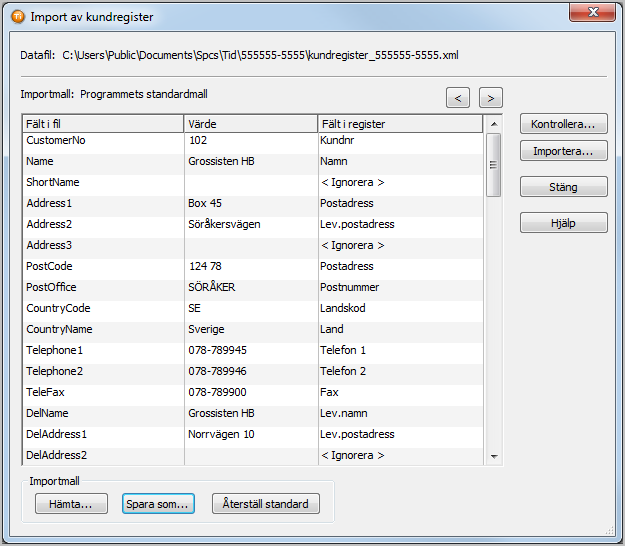Click the 'Värde' column header
Image resolution: width=625 pixels, height=546 pixels.
point(250,124)
